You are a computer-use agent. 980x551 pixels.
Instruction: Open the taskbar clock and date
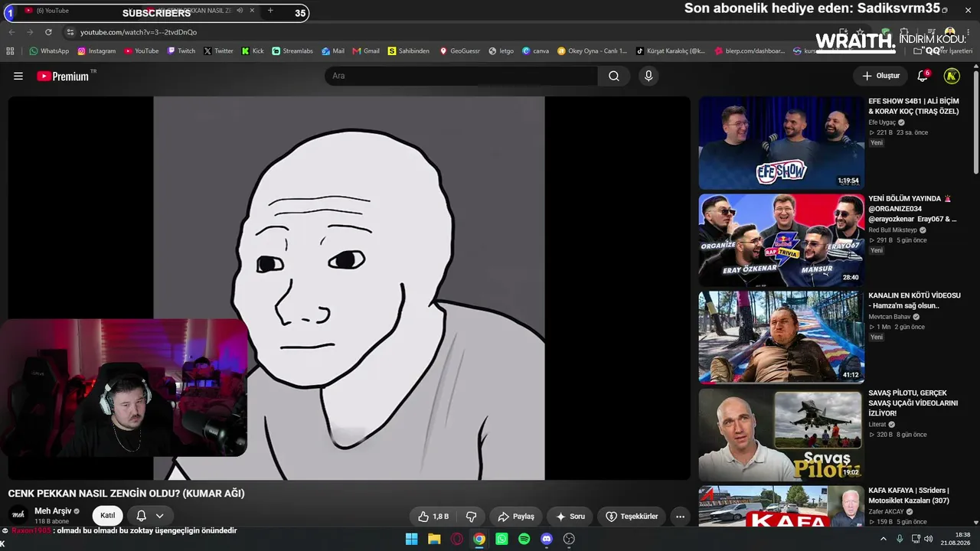pyautogui.click(x=955, y=539)
